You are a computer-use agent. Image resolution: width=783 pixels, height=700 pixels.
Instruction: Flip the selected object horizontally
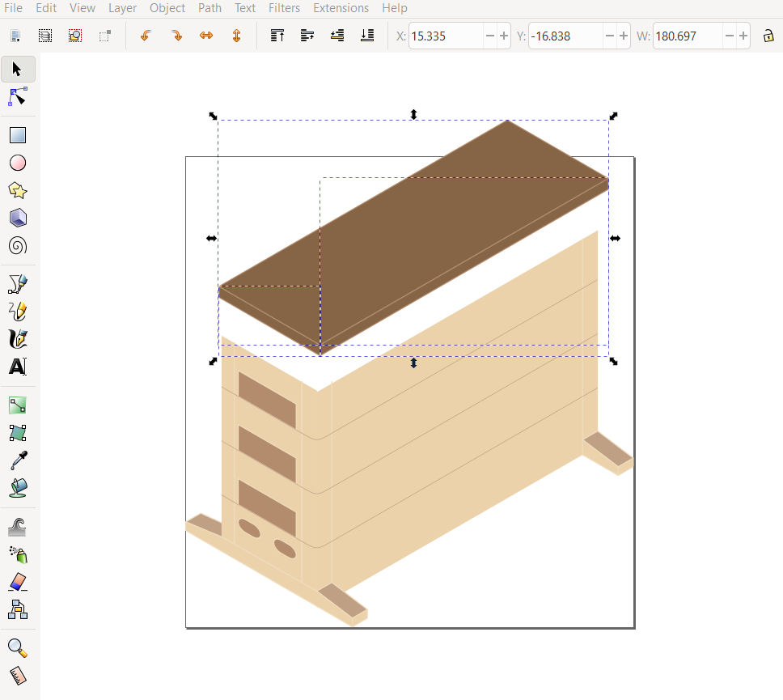206,36
